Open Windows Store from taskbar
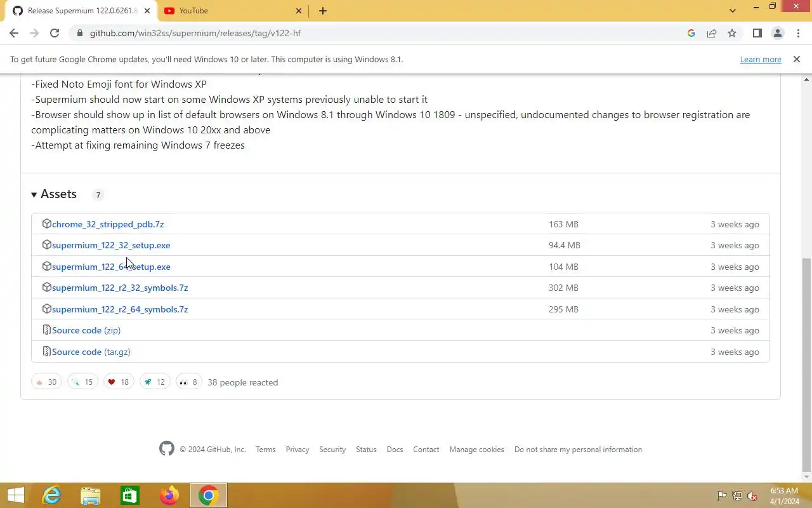 [130, 495]
